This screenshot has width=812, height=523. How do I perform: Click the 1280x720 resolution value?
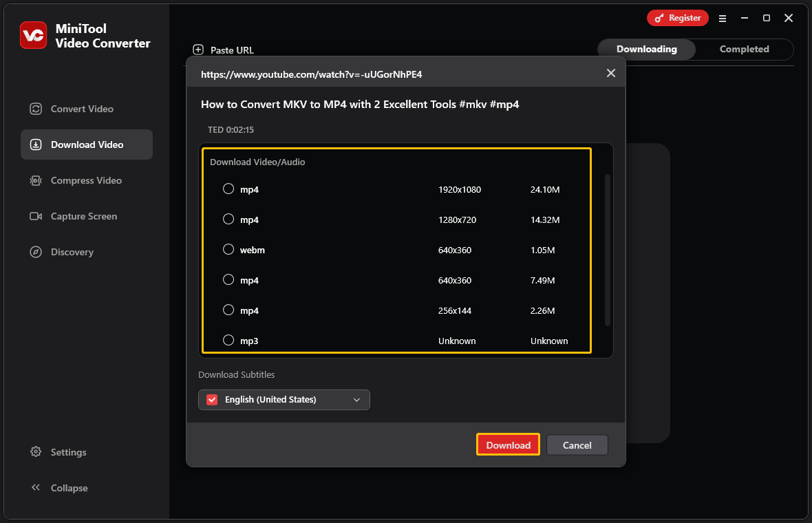point(457,220)
